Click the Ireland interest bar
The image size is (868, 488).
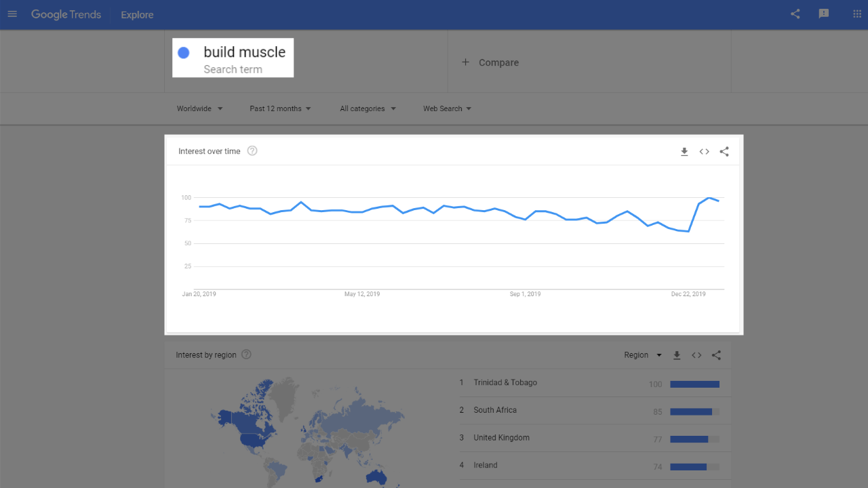(x=694, y=467)
